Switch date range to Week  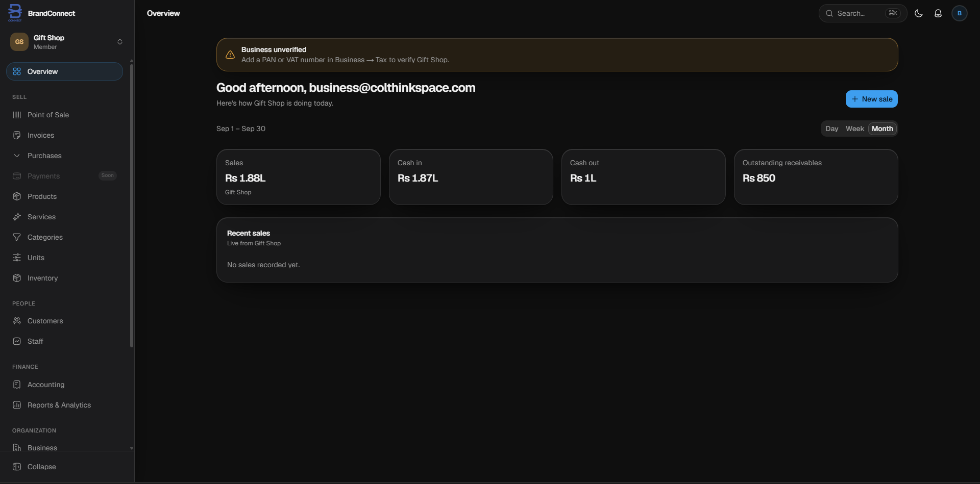tap(855, 129)
